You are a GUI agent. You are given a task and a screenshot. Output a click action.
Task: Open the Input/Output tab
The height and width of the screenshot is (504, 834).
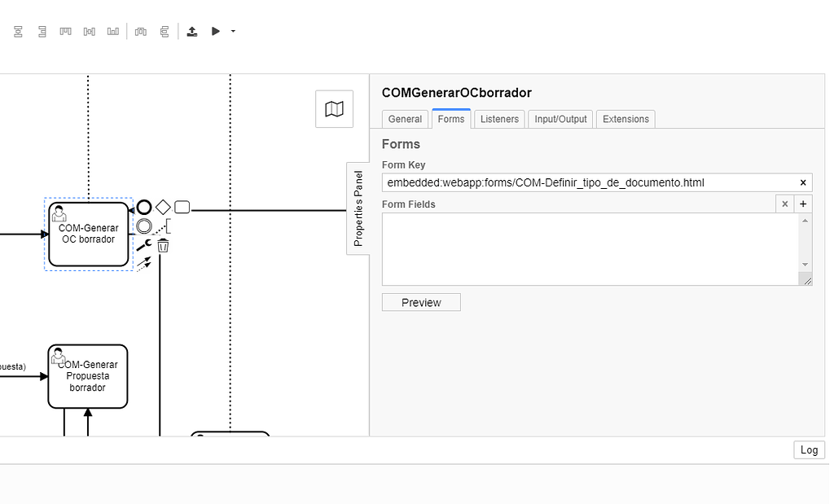560,119
